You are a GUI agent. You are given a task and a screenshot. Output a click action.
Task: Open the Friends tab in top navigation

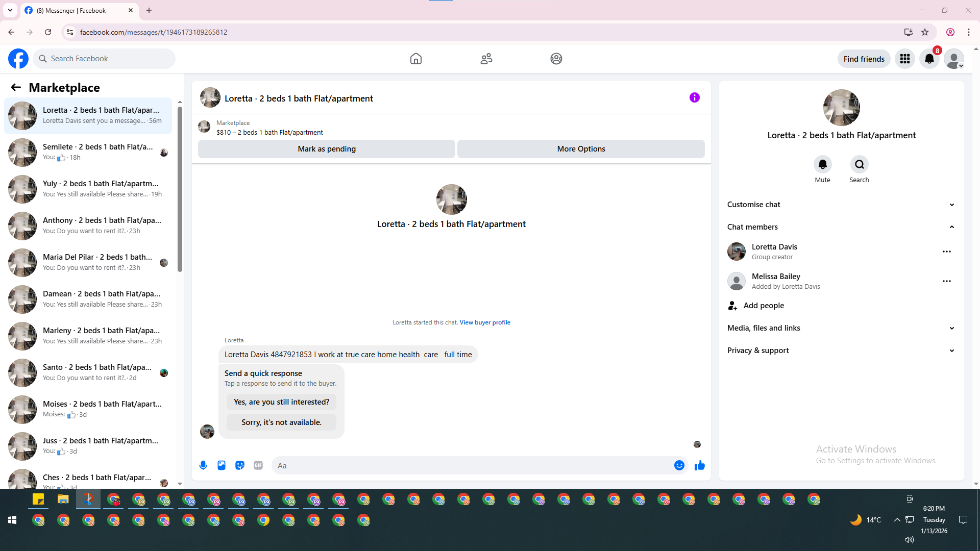tap(486, 59)
